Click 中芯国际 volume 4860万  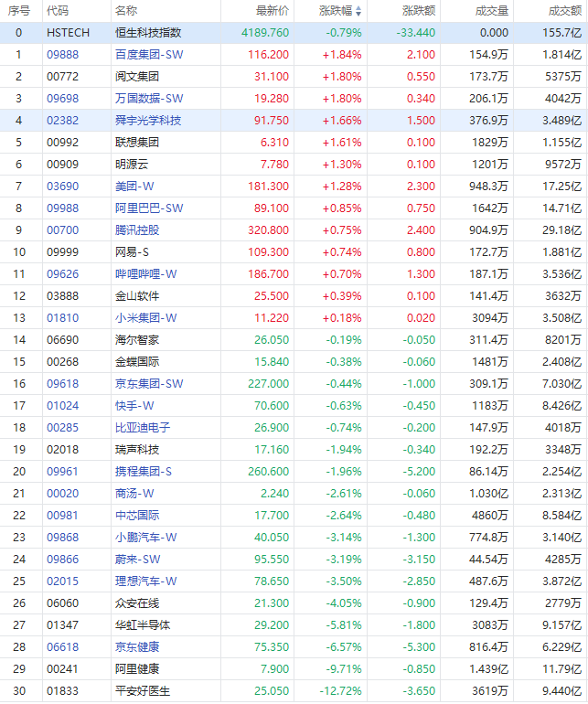click(490, 516)
